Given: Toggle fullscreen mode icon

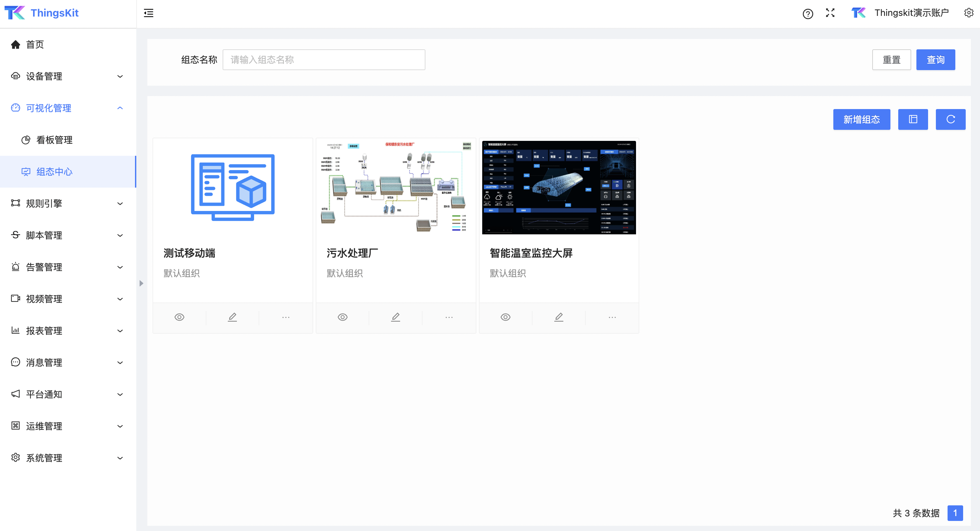Looking at the screenshot, I should [x=830, y=13].
